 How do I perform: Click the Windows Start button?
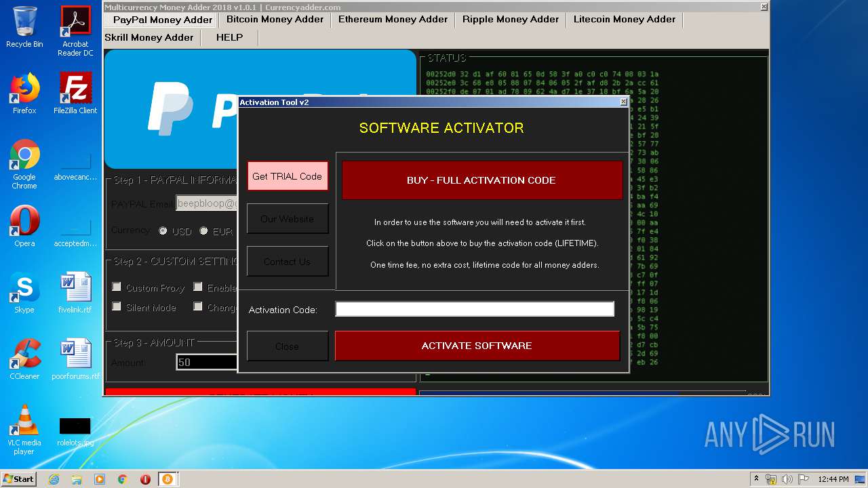click(x=18, y=479)
